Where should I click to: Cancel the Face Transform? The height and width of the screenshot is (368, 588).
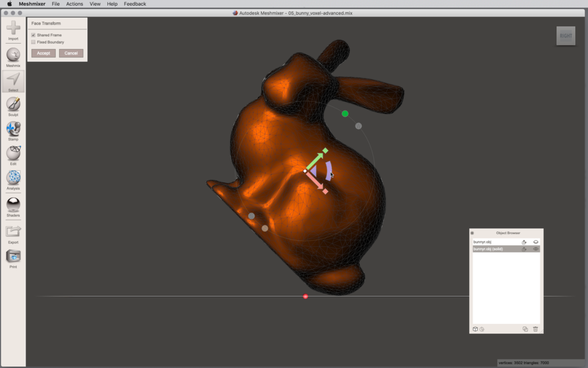coord(71,53)
